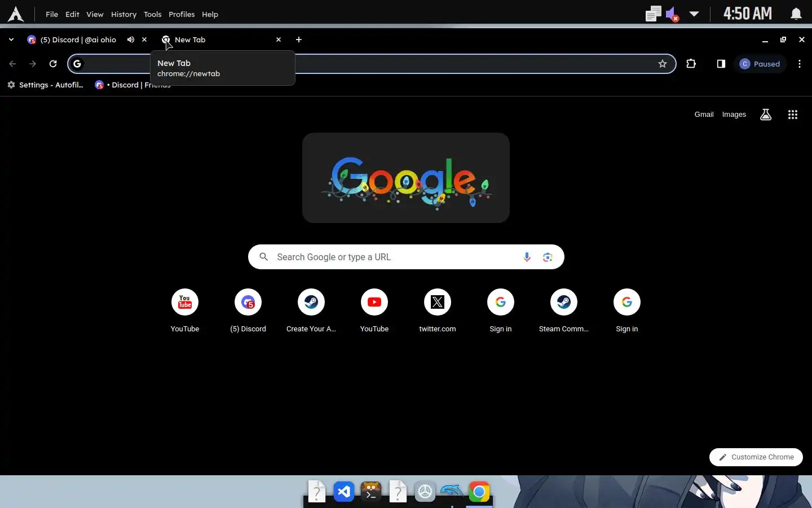Open the Profiles menu

pos(182,14)
